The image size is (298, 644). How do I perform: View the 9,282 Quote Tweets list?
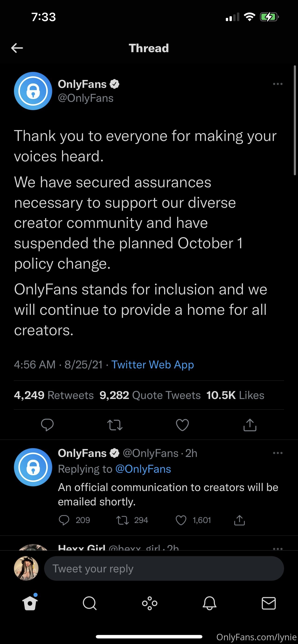(150, 395)
